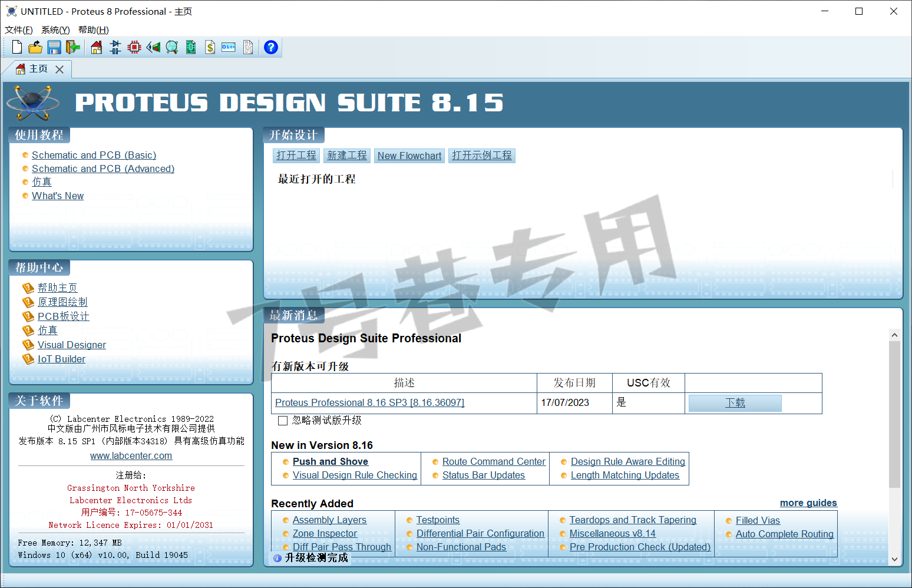The width and height of the screenshot is (912, 588).
Task: Click book icon beside 原理图绘制
Action: point(28,302)
